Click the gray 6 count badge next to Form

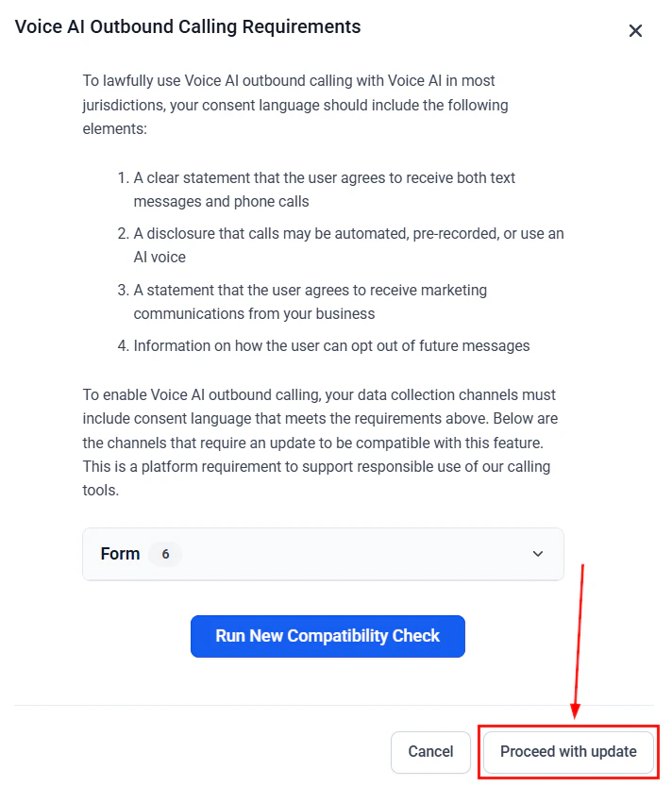point(166,554)
